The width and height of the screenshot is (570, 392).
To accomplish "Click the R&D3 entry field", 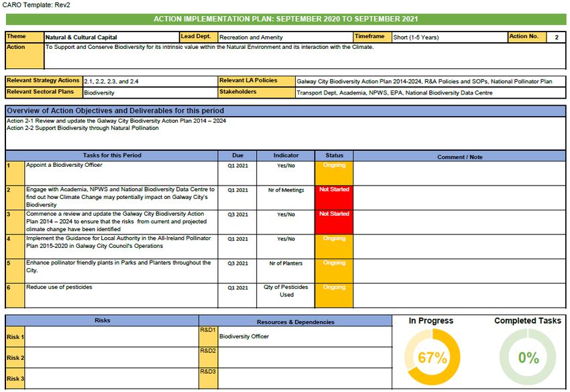I will click(x=304, y=378).
